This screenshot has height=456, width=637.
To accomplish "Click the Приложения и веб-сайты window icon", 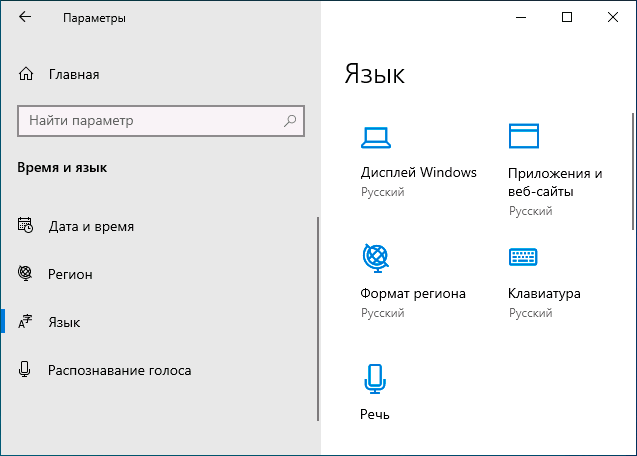I will (524, 136).
